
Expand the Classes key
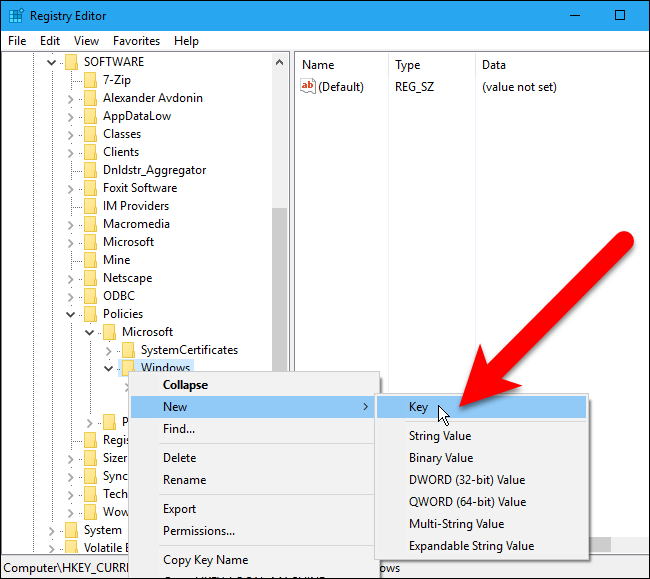pyautogui.click(x=70, y=135)
